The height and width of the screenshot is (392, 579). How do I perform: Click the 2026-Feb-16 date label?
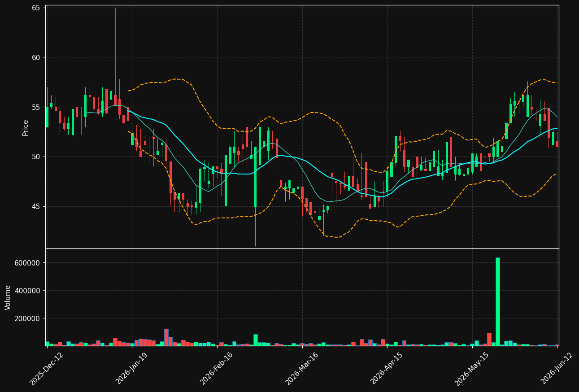click(x=216, y=369)
